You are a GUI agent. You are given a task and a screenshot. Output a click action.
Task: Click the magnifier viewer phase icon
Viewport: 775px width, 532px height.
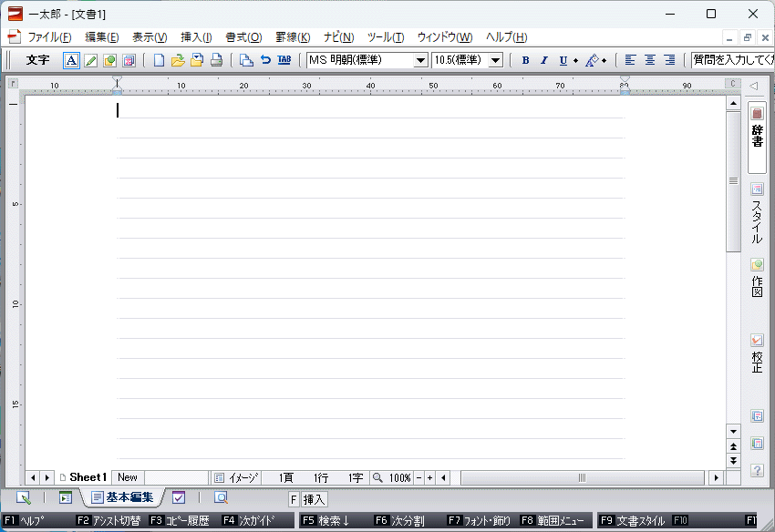click(221, 498)
